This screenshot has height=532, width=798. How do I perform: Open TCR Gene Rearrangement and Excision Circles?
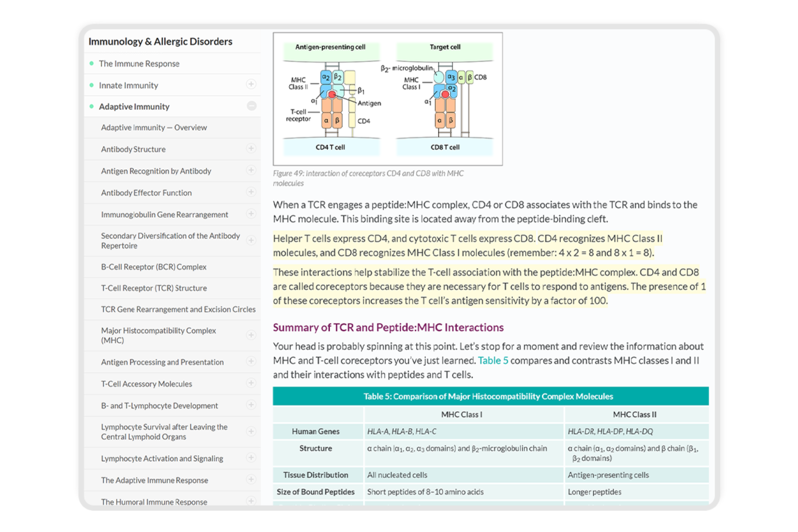[x=178, y=310]
